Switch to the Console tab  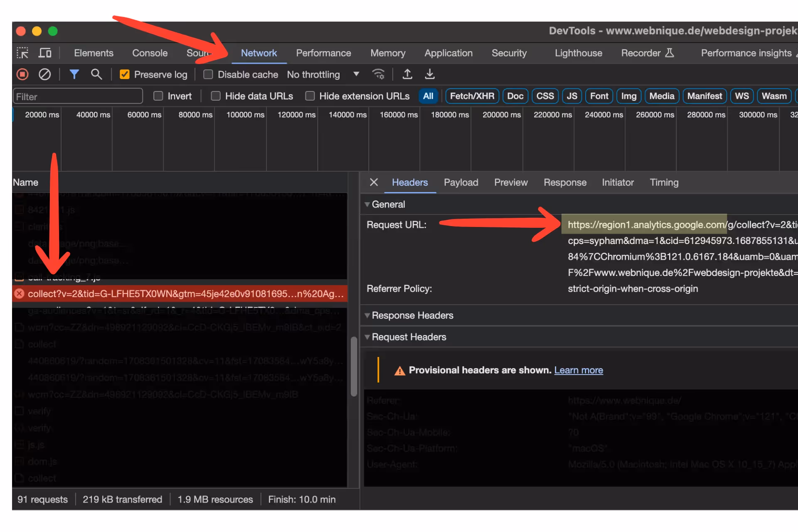150,53
